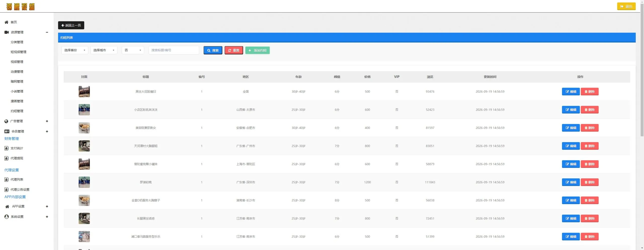
Task: Click the 浏览 column header
Action: 430,77
